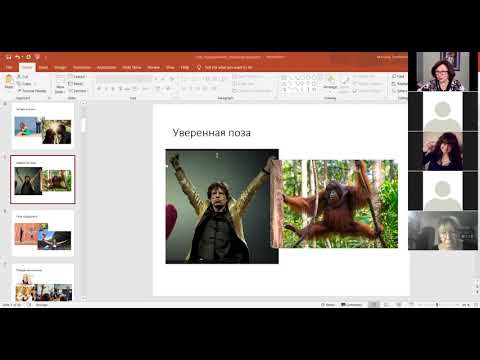Image resolution: width=480 pixels, height=360 pixels.
Task: Open the Help tab
Action: (185, 67)
